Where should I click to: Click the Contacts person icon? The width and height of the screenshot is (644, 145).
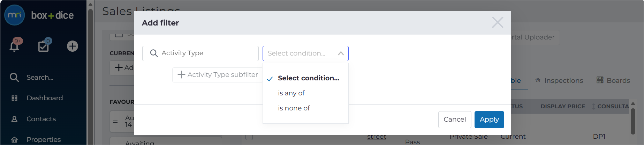click(x=14, y=119)
